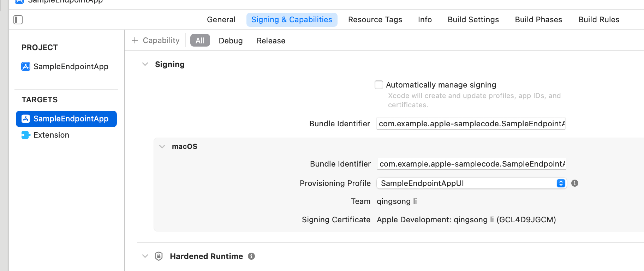This screenshot has height=271, width=644.
Task: Select the SampleEndpointApp target icon
Action: 26,119
